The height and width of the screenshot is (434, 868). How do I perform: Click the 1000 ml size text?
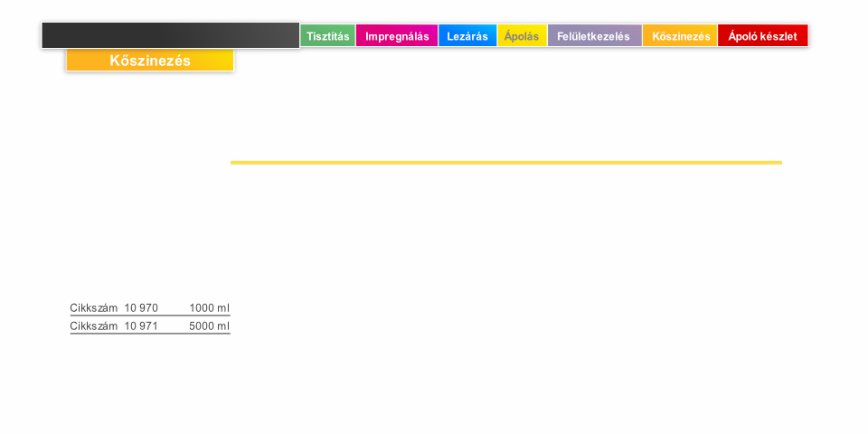pyautogui.click(x=209, y=308)
